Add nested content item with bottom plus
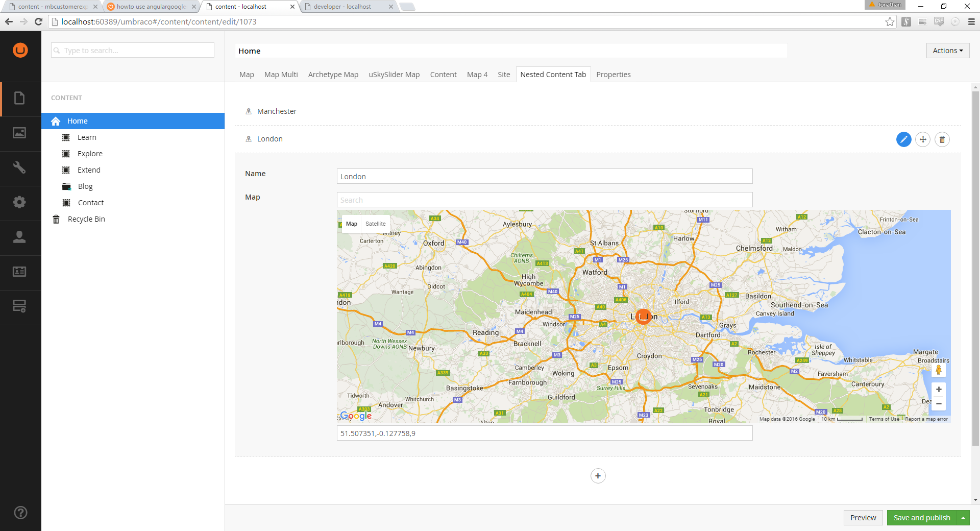The image size is (980, 531). point(598,476)
